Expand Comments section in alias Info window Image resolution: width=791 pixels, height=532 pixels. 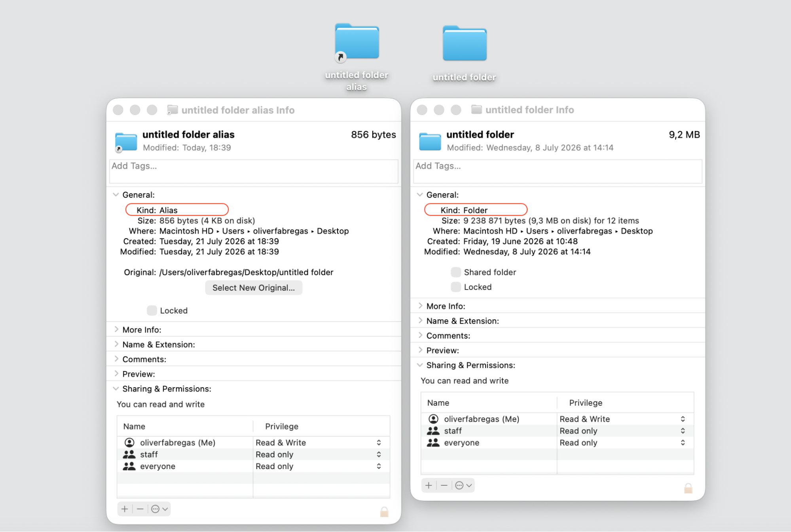pos(116,359)
